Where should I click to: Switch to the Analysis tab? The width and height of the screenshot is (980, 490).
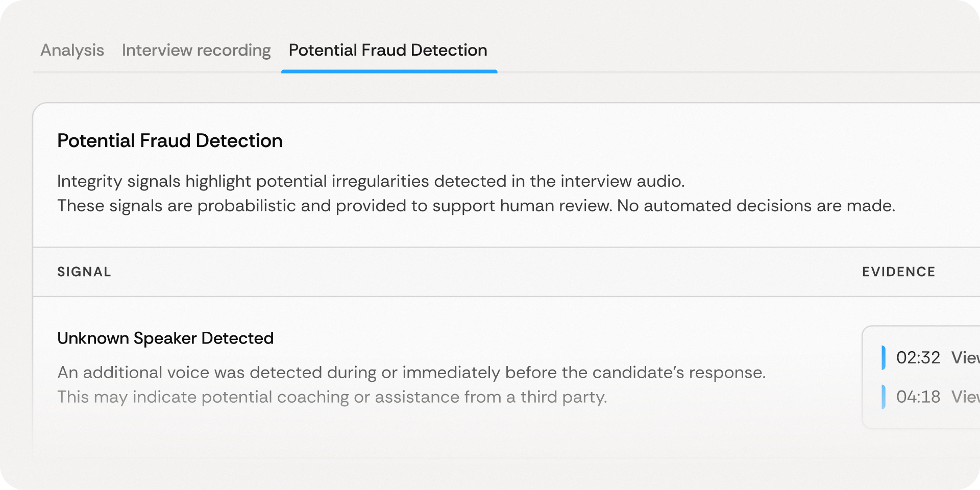click(72, 50)
